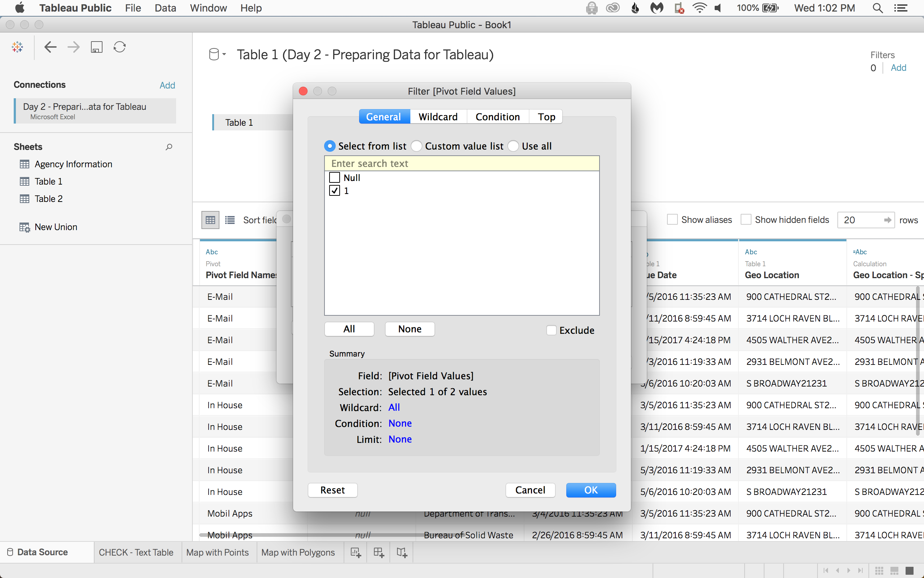The width and height of the screenshot is (924, 578).
Task: Click the None link next to Condition
Action: pos(400,423)
